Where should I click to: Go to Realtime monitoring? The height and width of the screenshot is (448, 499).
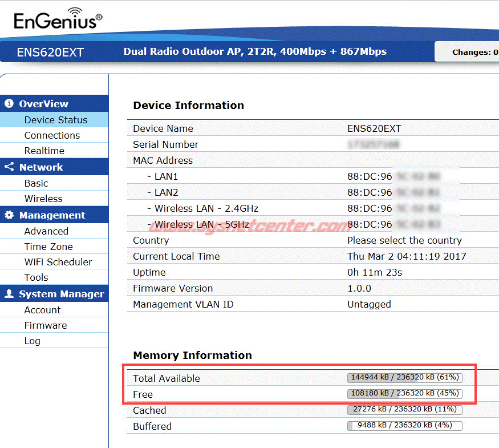(x=44, y=151)
